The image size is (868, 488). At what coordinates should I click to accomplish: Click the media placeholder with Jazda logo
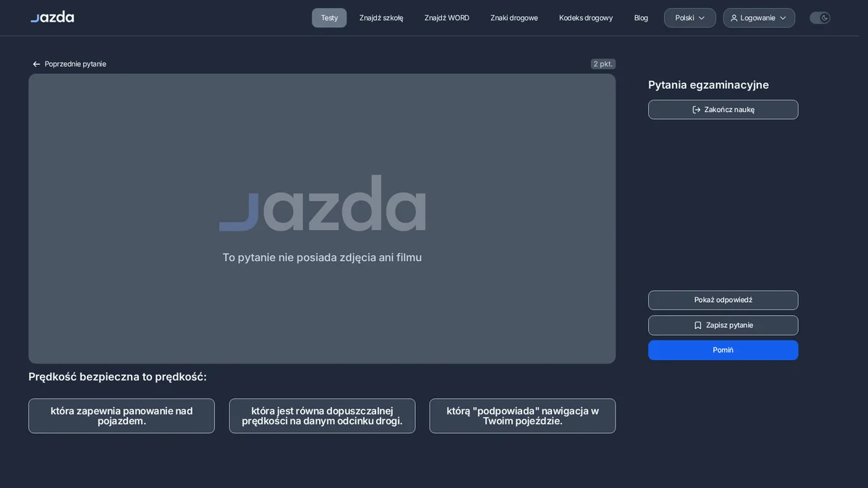pyautogui.click(x=322, y=218)
